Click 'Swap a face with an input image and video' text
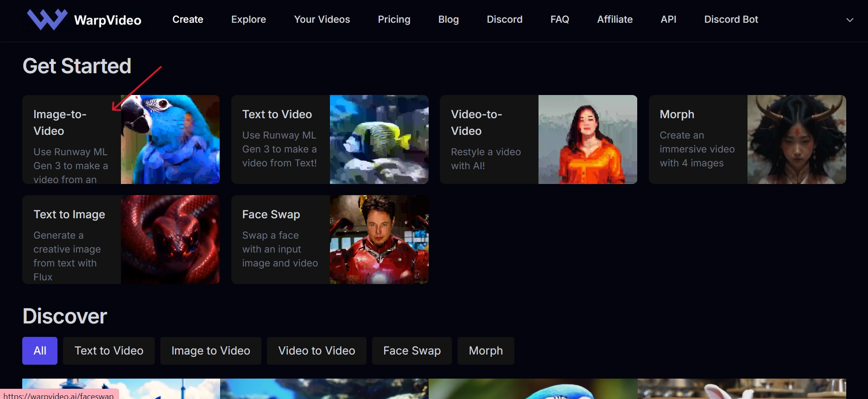The image size is (868, 399). click(x=280, y=249)
